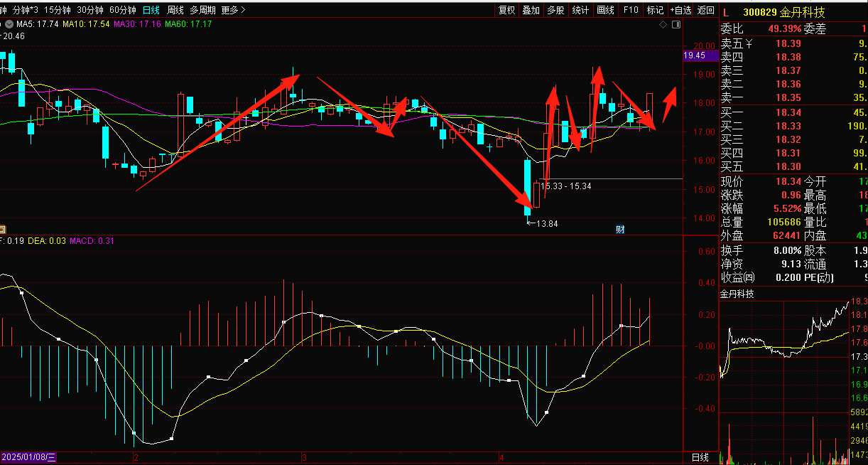
Task: Click the 2025/01/08 date label
Action: click(28, 456)
